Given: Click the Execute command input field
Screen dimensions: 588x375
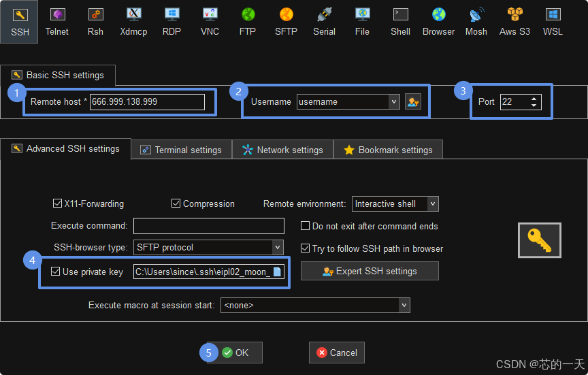Looking at the screenshot, I should 209,226.
